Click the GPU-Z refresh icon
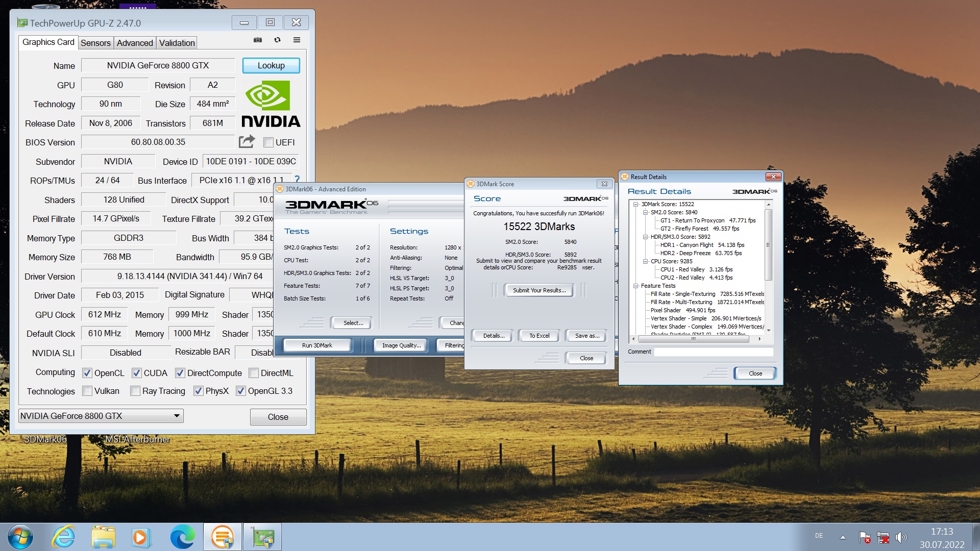The image size is (980, 551). click(x=277, y=40)
